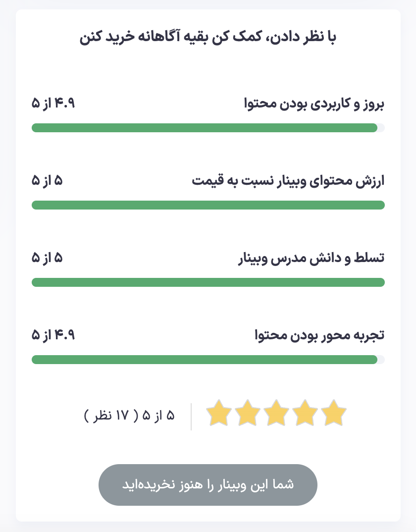416x532 pixels.
Task: Click the bar under 'تسلط و دانش مدرس وبینار'
Action: pos(208,282)
